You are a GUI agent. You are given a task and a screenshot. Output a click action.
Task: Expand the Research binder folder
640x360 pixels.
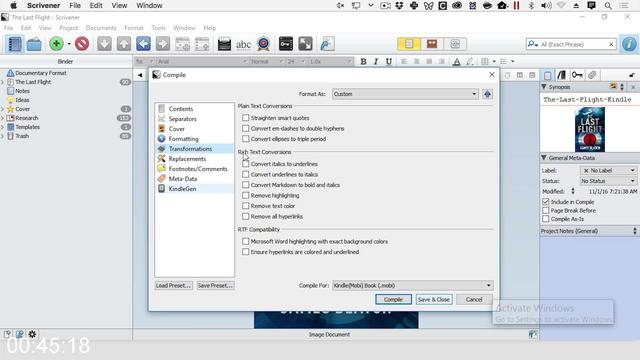3,118
